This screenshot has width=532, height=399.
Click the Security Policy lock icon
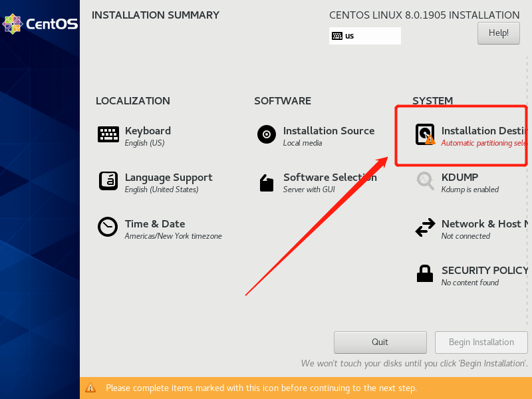(425, 273)
